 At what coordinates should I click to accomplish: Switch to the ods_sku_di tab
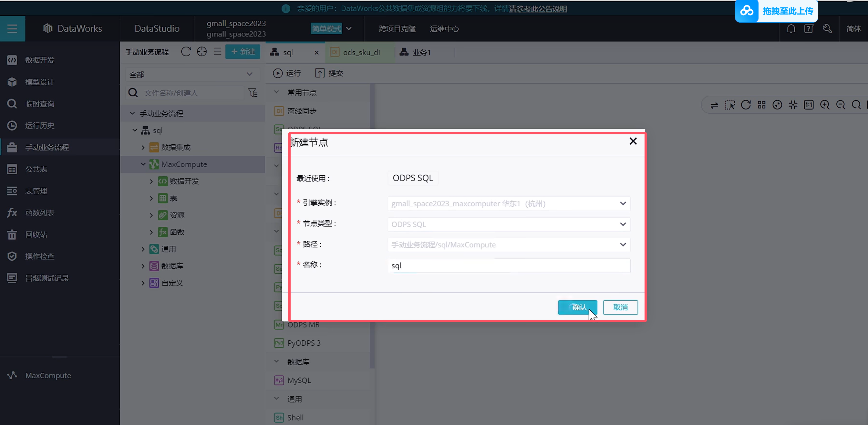point(361,52)
